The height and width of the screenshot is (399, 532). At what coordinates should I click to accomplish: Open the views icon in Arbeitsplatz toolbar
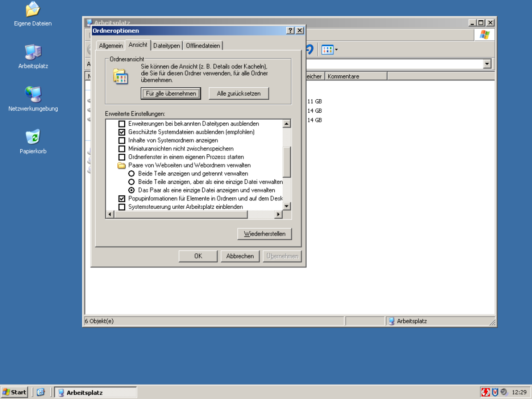tap(327, 50)
